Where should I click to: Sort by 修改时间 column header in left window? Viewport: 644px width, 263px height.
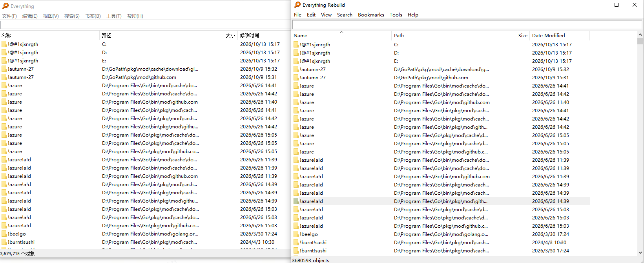pos(264,35)
